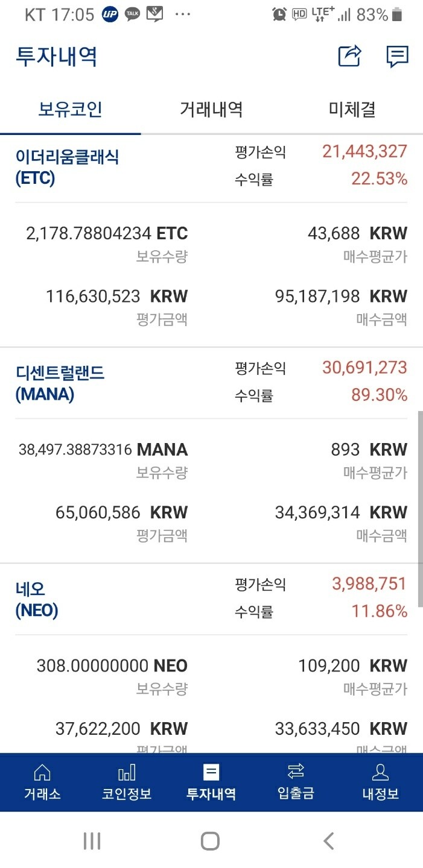The height and width of the screenshot is (868, 423).
Task: Tap the share/export icon at top right
Action: [349, 57]
